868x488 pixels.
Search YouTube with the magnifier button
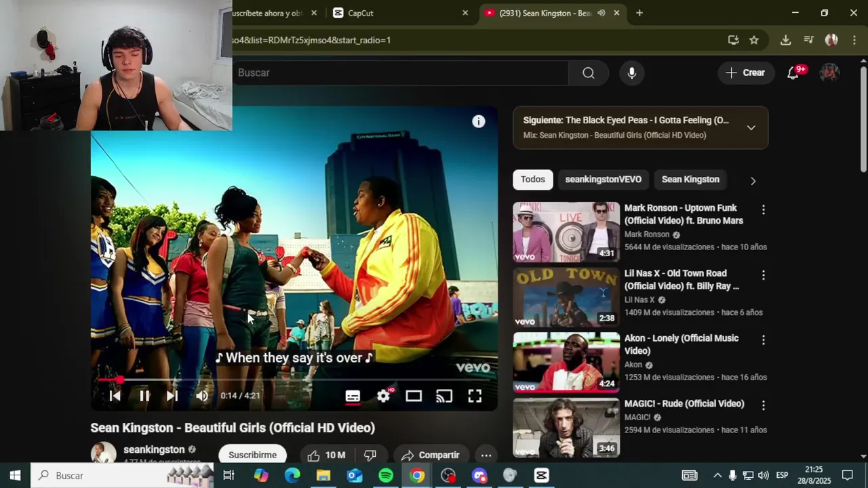589,73
